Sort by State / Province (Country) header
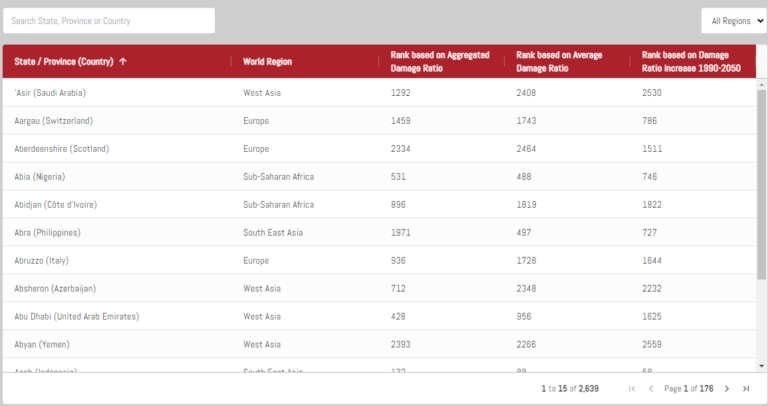768x406 pixels. (x=63, y=62)
